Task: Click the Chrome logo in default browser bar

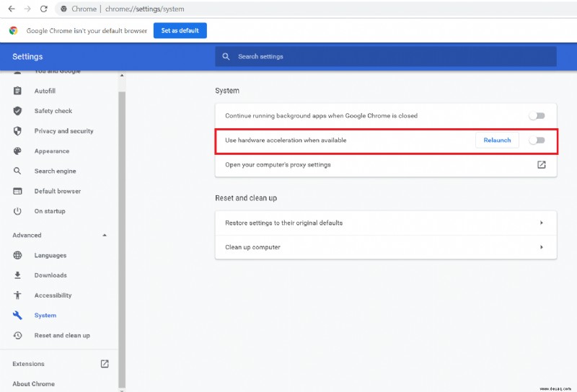Action: coord(14,30)
